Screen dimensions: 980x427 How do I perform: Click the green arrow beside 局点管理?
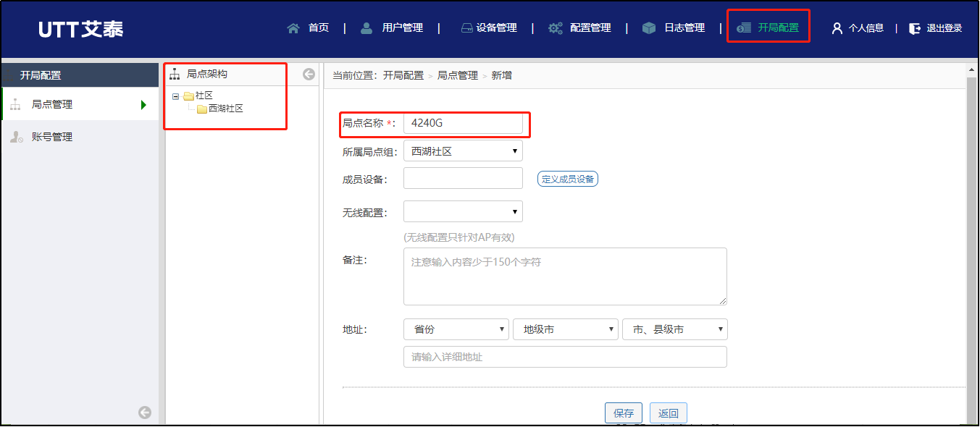tap(144, 105)
